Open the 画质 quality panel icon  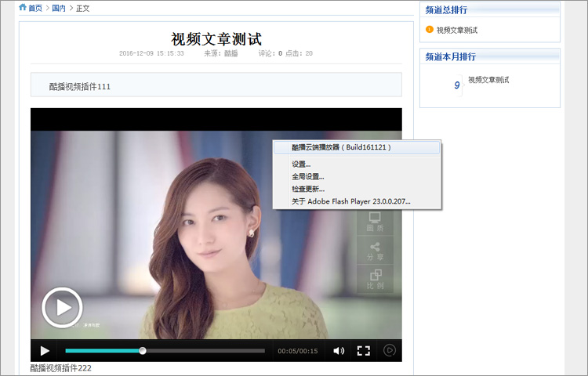coord(375,221)
